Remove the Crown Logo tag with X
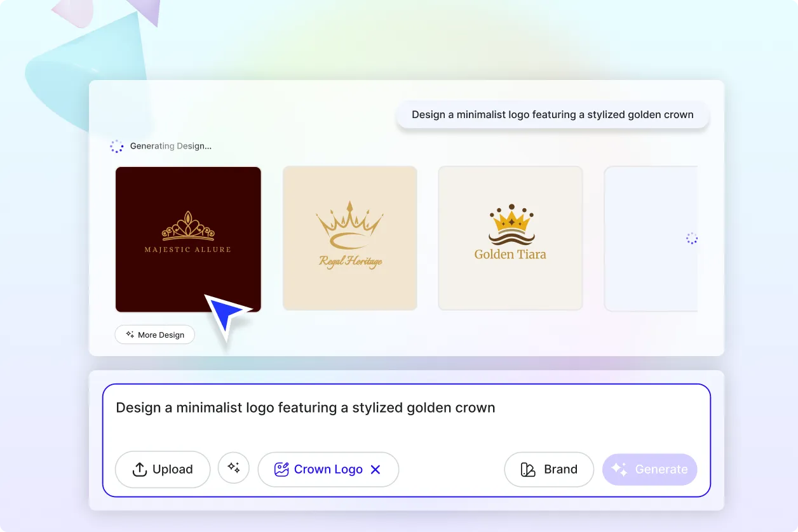 click(x=375, y=470)
